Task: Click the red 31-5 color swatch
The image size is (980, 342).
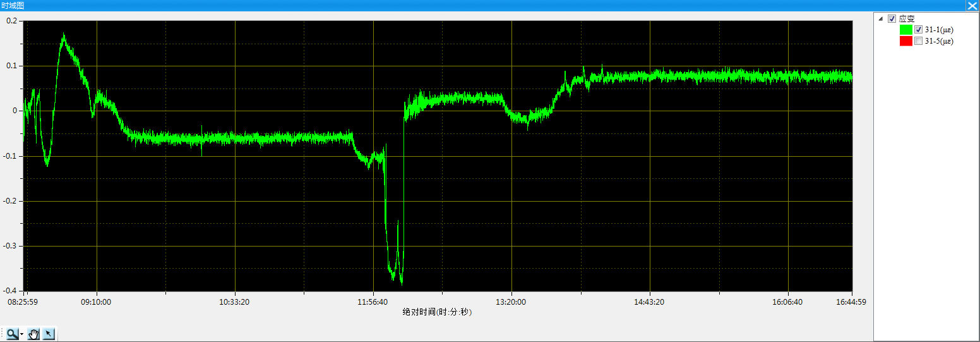Action: click(x=905, y=41)
